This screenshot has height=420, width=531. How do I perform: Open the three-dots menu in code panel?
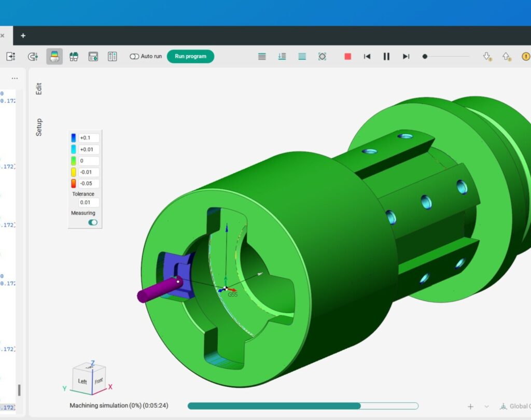coord(15,78)
